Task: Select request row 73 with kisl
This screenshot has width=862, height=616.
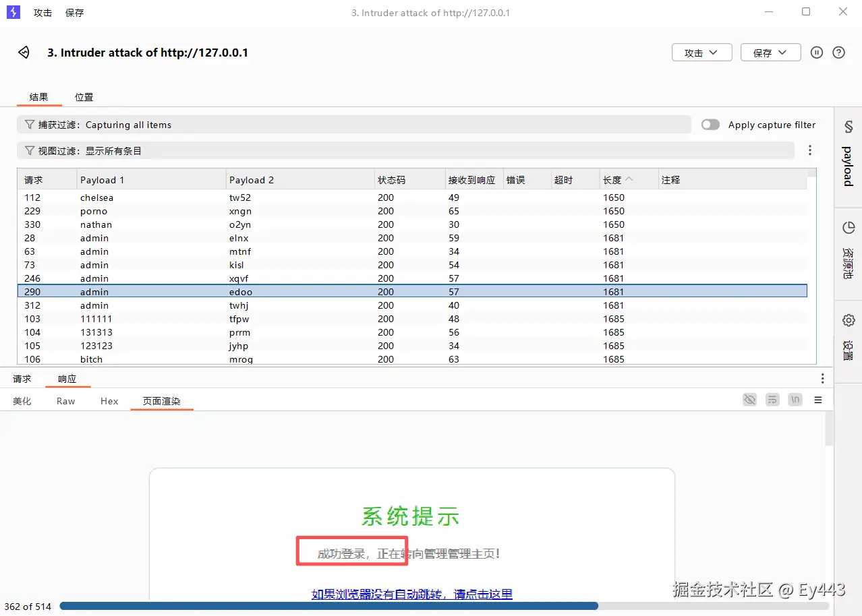Action: point(412,265)
